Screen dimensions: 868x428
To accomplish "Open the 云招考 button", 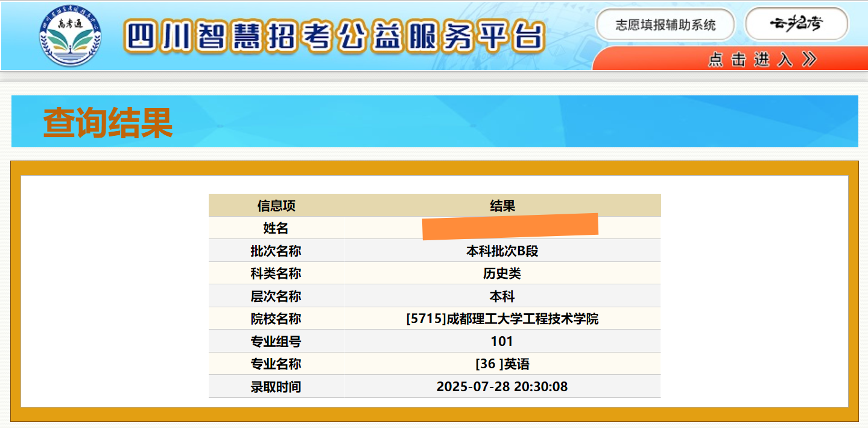I will pos(796,24).
